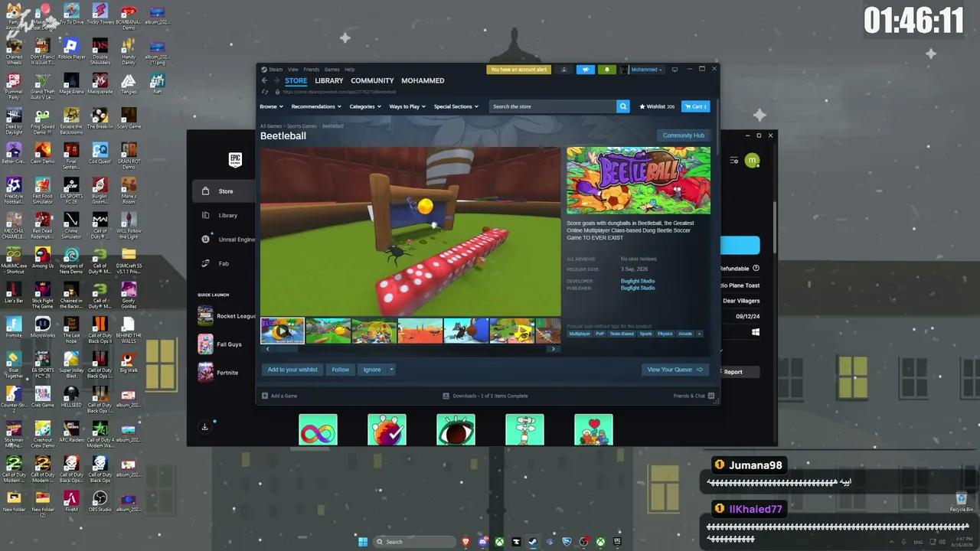
Task: Show more tags with the plus button
Action: pos(698,334)
